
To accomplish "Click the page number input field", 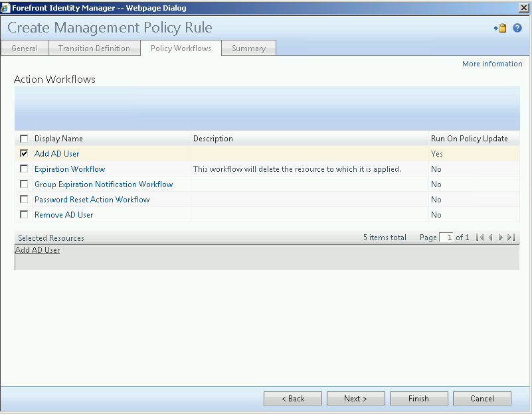I will (446, 238).
